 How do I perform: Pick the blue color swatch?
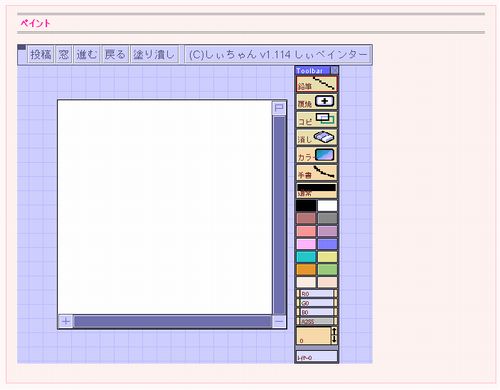pyautogui.click(x=327, y=244)
